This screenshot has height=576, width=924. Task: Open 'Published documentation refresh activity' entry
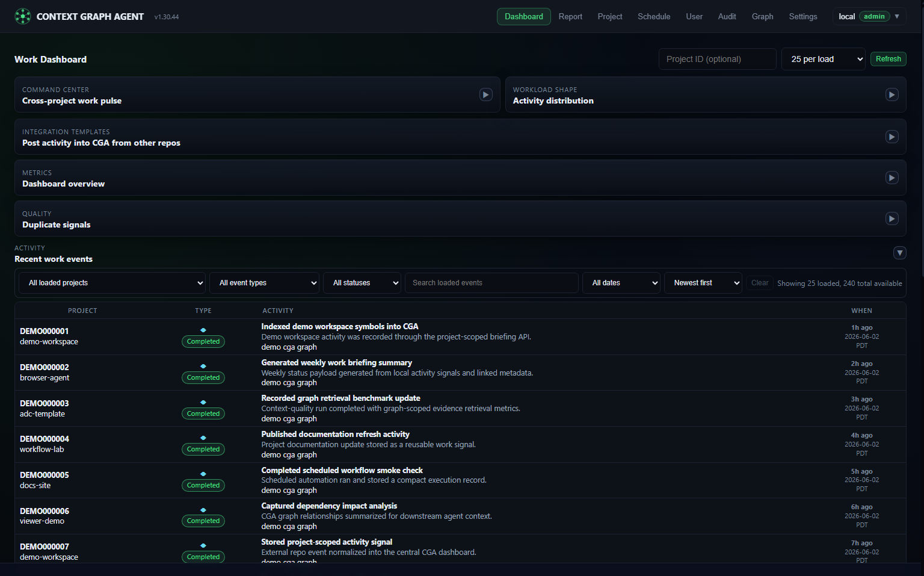point(336,434)
